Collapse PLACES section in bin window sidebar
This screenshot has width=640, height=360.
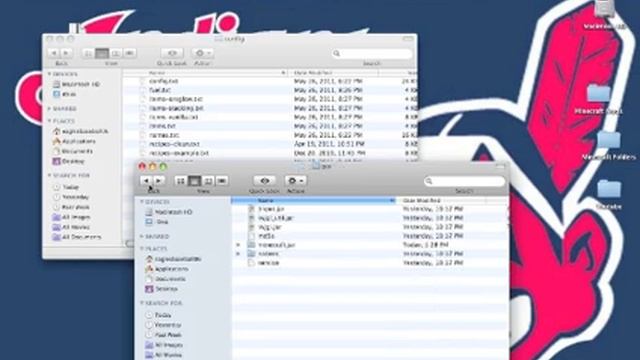(142, 249)
